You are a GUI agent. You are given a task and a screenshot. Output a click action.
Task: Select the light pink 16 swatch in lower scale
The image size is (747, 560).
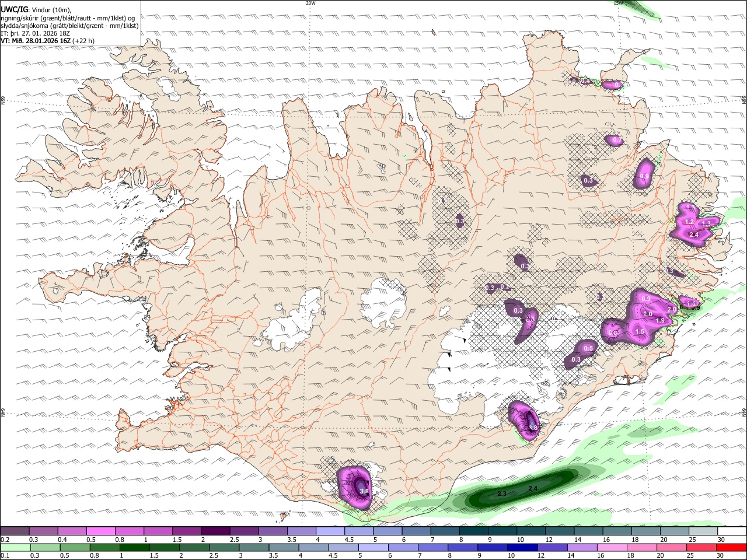(x=612, y=548)
